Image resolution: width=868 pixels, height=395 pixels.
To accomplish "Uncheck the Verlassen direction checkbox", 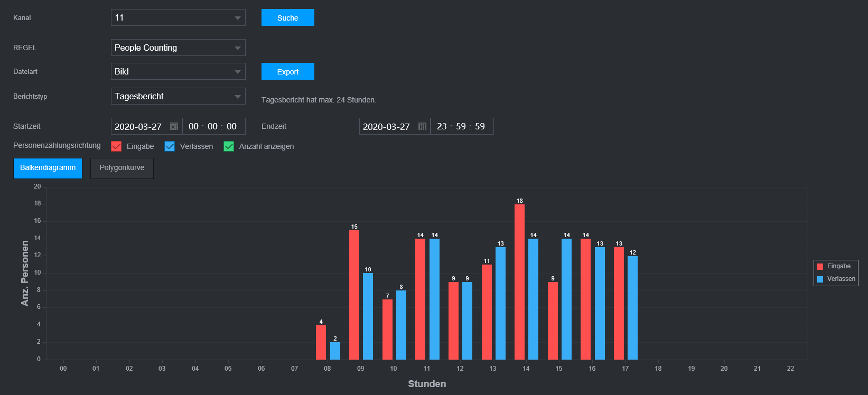I will [170, 146].
